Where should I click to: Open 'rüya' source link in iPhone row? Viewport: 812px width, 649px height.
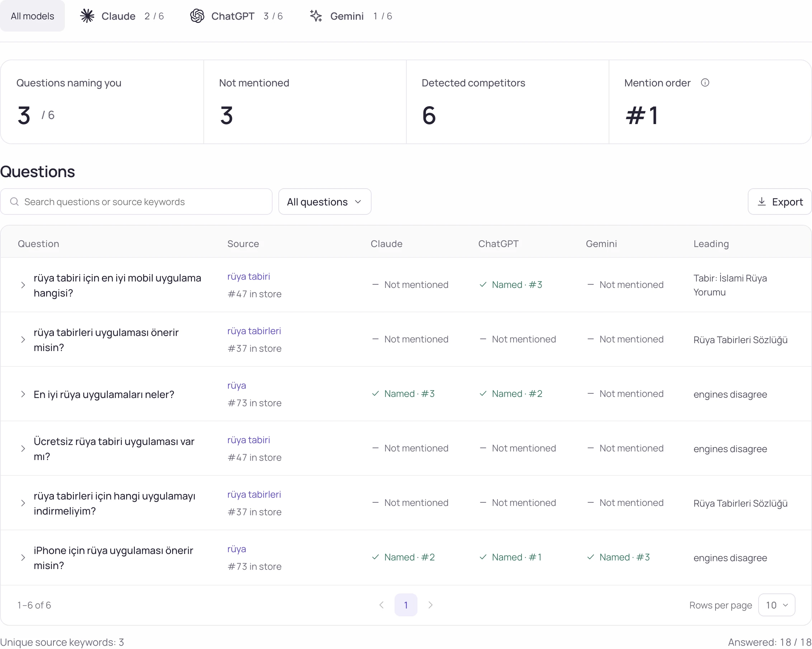236,549
